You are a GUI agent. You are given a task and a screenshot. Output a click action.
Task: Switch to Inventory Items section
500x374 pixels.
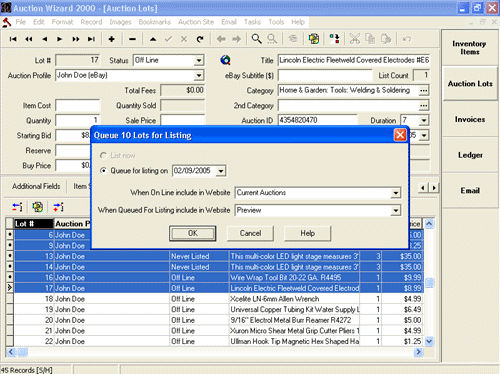(470, 48)
